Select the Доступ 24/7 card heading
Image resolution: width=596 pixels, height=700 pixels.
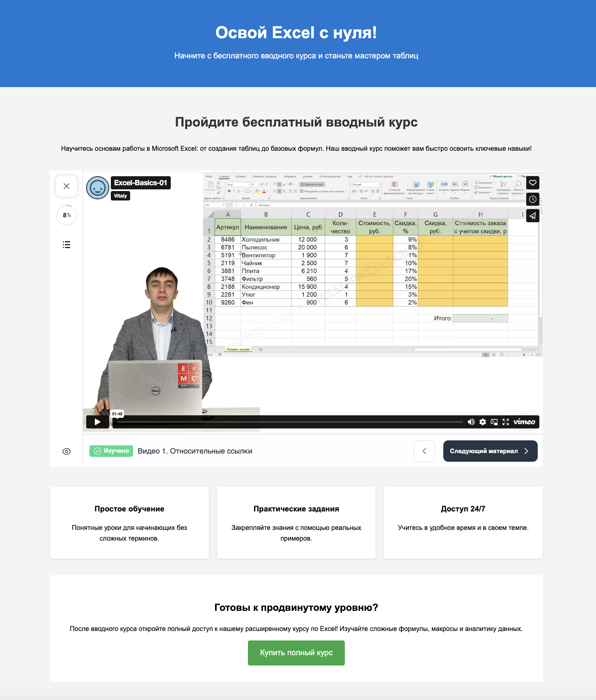click(463, 509)
